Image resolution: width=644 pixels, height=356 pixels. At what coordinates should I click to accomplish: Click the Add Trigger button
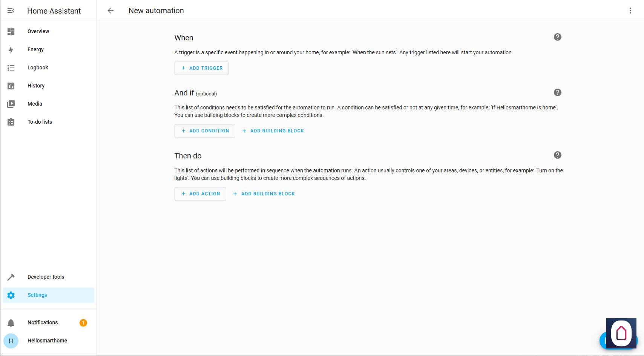[202, 68]
